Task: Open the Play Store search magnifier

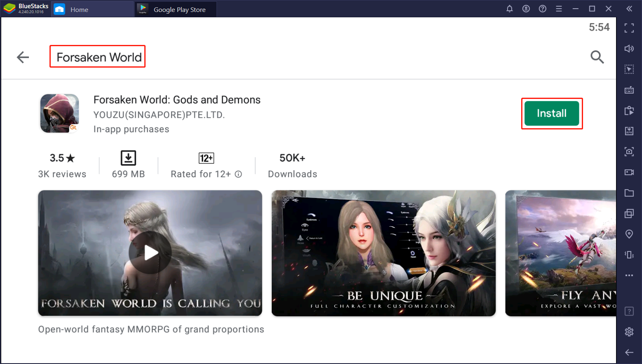Action: (x=597, y=57)
